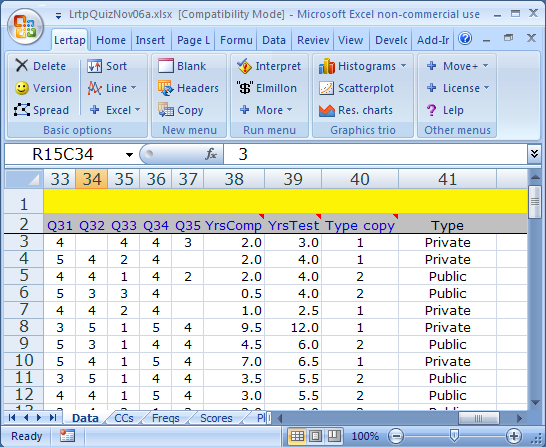The image size is (546, 447).
Task: Switch to the CCs sheet tab
Action: pyautogui.click(x=124, y=418)
